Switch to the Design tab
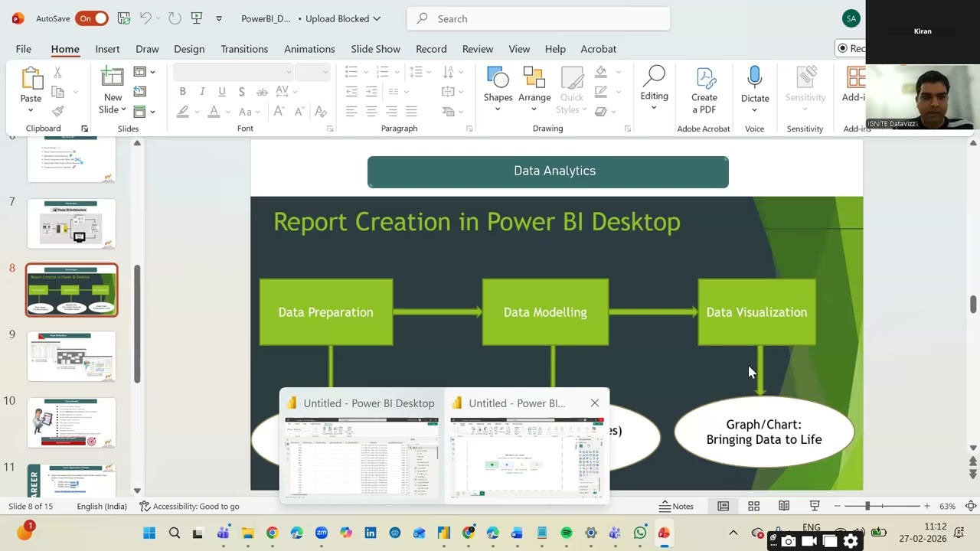 [189, 49]
